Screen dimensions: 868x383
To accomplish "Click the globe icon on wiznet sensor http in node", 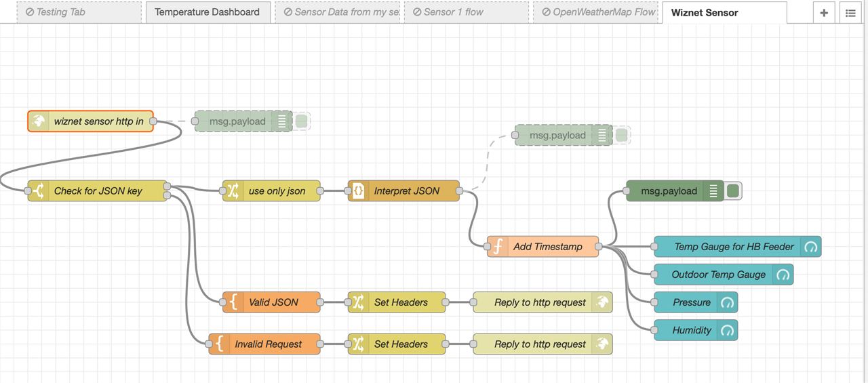I will click(x=39, y=121).
